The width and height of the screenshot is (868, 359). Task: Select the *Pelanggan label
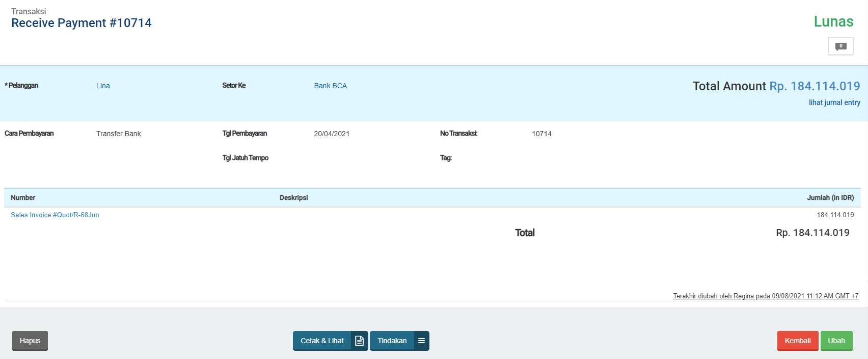click(21, 85)
